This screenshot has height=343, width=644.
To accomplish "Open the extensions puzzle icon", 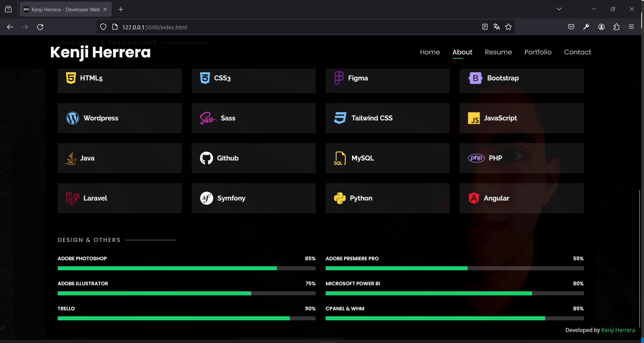I will [616, 27].
